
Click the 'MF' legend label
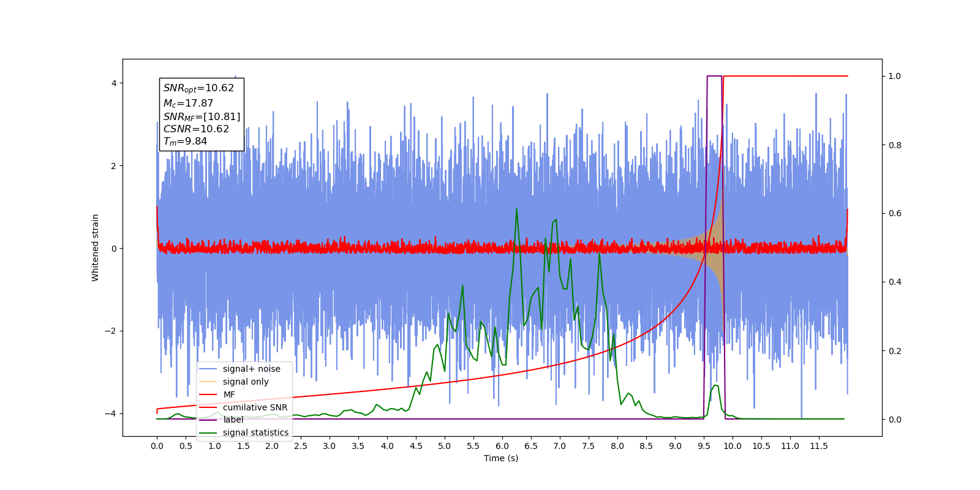point(229,394)
